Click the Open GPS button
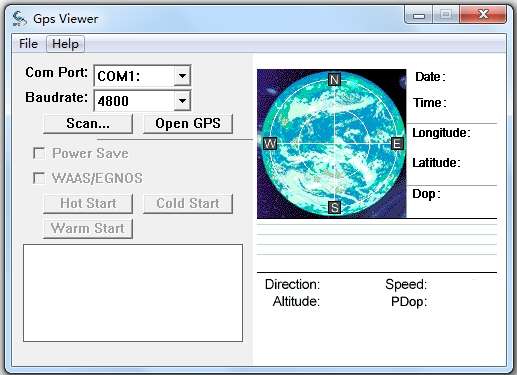This screenshot has width=517, height=375. tap(188, 124)
